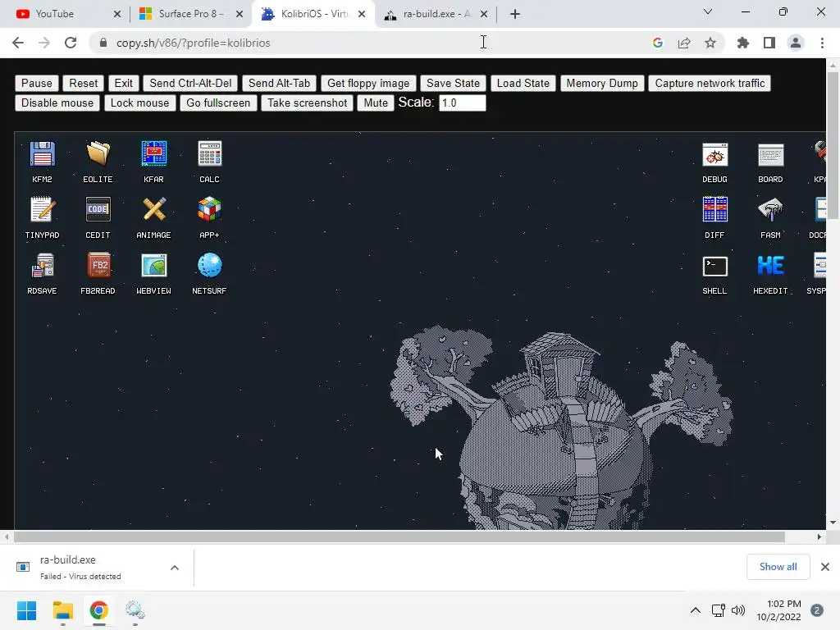Viewport: 840px width, 630px height.
Task: Open the taskbar volume icon
Action: click(738, 610)
